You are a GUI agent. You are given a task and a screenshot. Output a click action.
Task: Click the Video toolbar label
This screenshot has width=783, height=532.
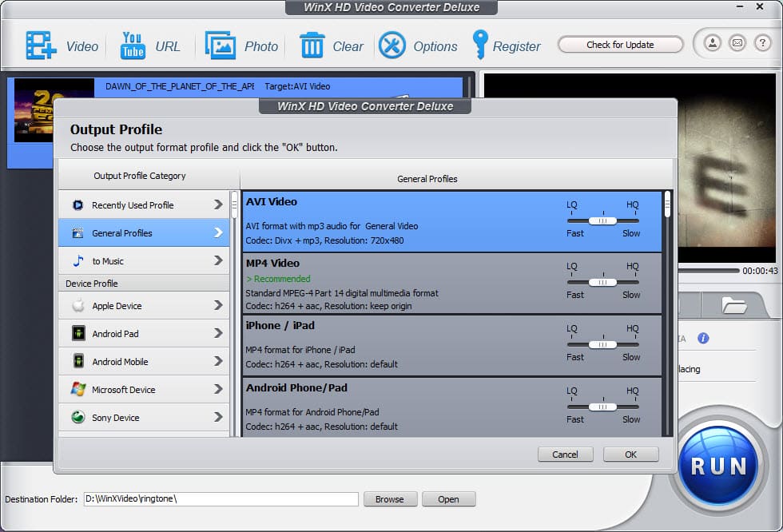pos(82,46)
